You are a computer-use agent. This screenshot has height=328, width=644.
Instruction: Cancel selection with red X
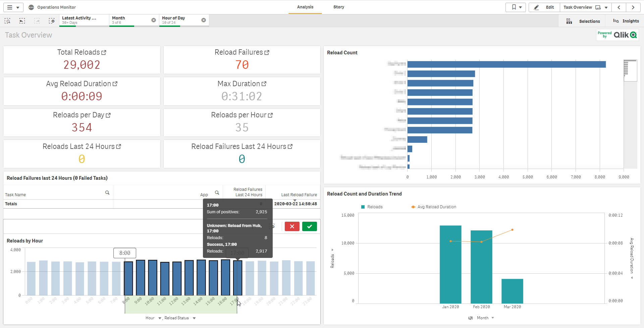click(292, 226)
